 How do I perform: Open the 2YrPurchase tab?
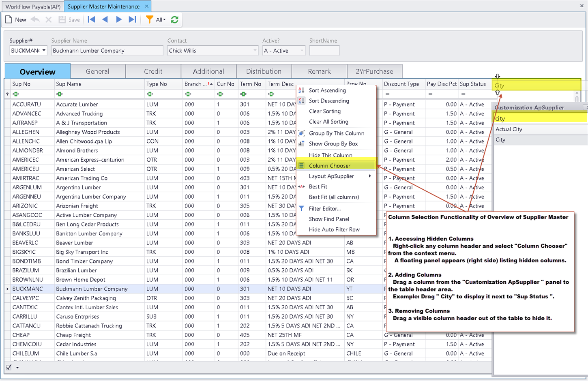pos(374,71)
